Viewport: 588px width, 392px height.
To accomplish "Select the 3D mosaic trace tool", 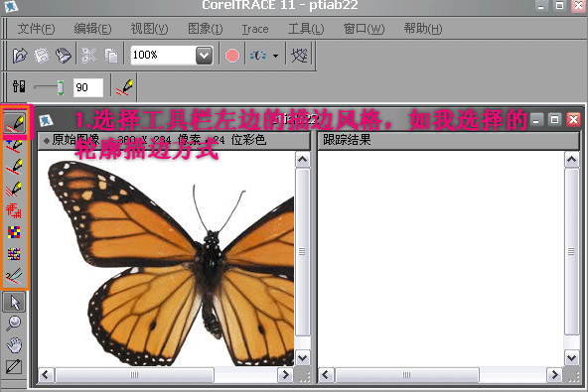I will (x=14, y=254).
